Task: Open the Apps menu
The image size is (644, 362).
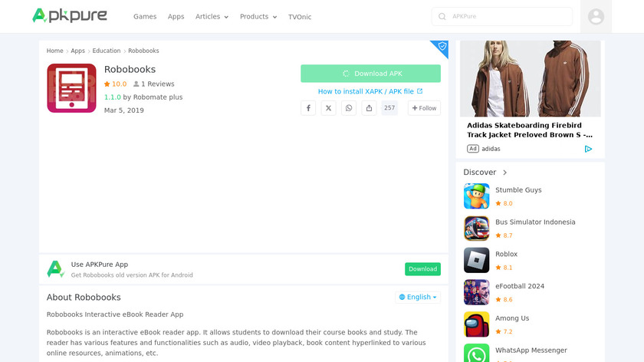Action: pos(176,16)
